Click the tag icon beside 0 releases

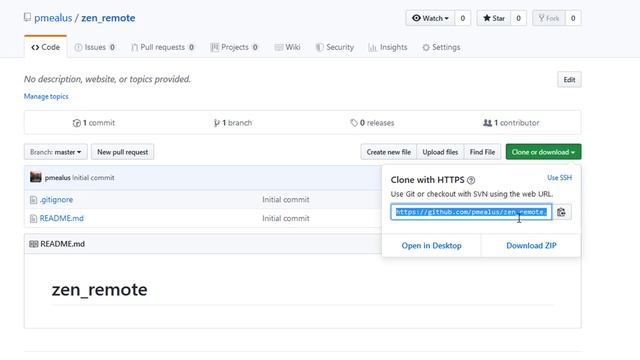pos(354,123)
